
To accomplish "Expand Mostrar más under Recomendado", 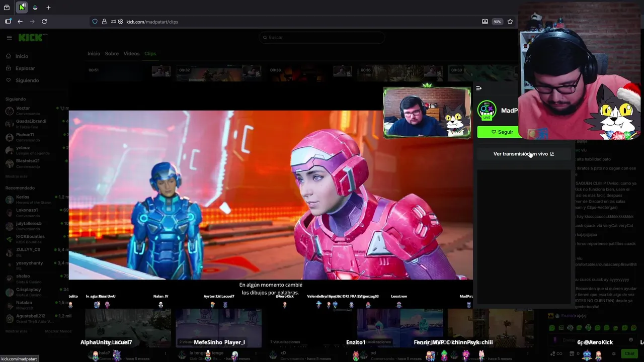I will click(x=17, y=331).
